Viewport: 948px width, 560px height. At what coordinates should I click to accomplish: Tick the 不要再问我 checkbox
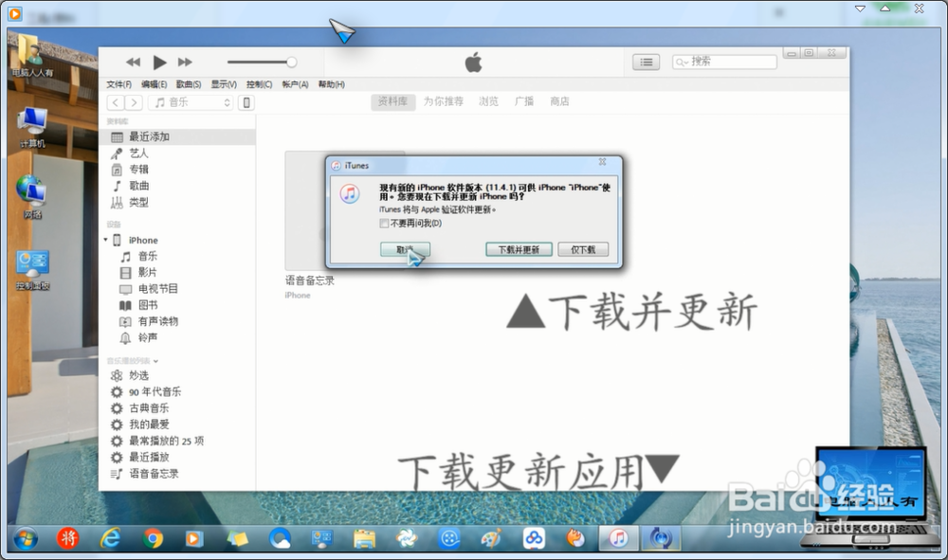(x=384, y=224)
